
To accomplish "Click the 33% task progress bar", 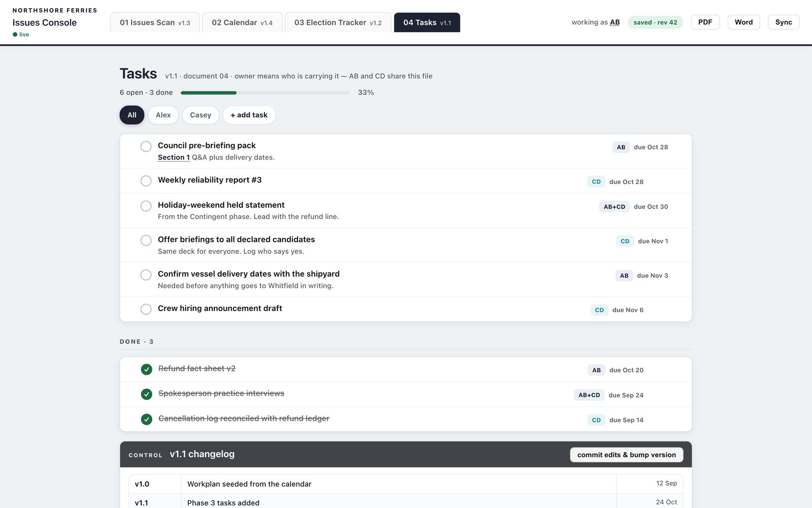I will coord(265,93).
